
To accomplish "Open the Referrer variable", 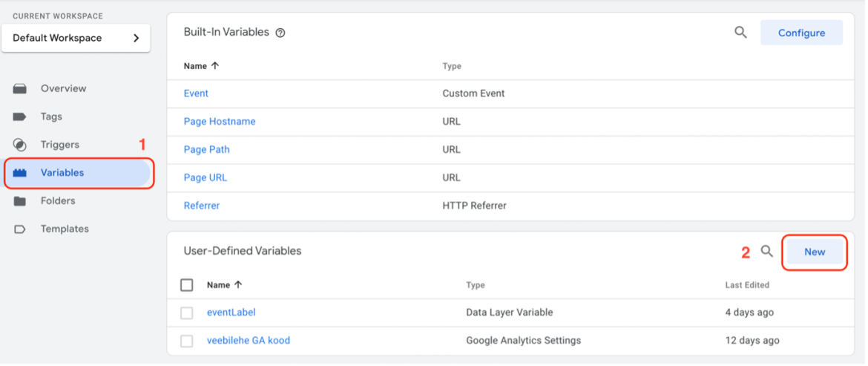I will coord(202,206).
